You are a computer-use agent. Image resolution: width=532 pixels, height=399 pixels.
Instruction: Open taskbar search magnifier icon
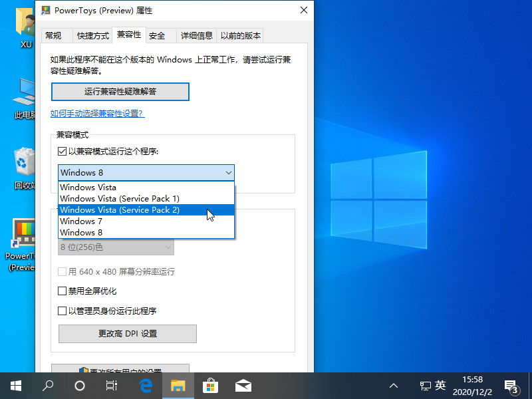[x=48, y=385]
